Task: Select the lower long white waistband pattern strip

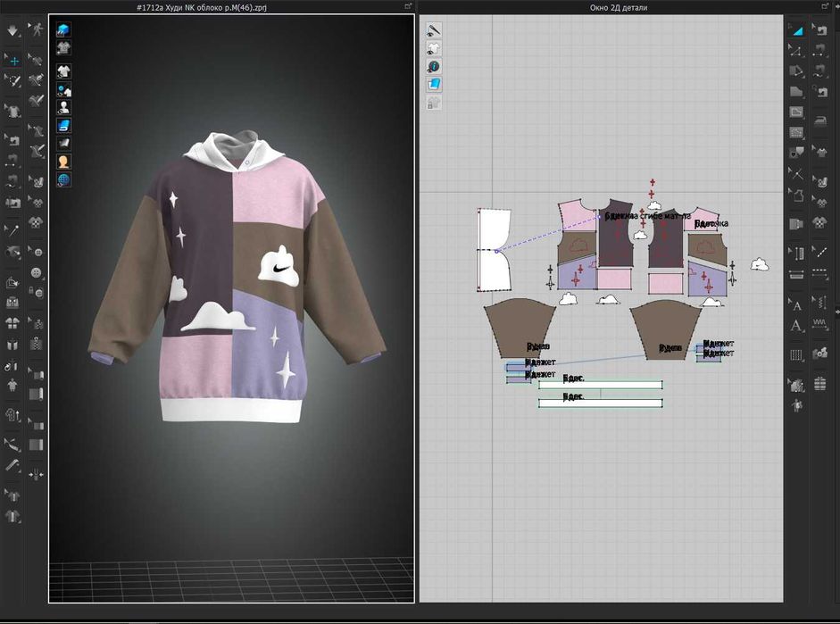Action: tap(601, 403)
